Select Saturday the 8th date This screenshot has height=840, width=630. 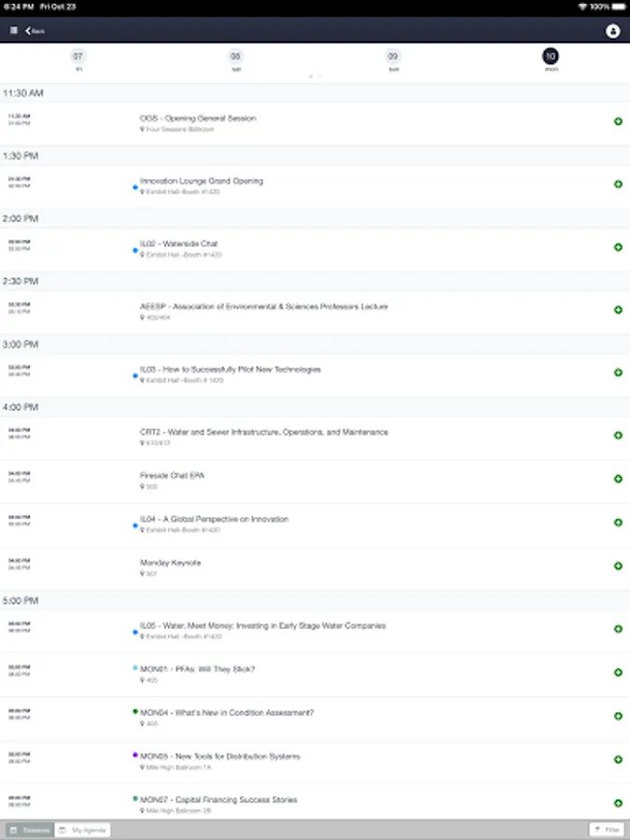[235, 58]
